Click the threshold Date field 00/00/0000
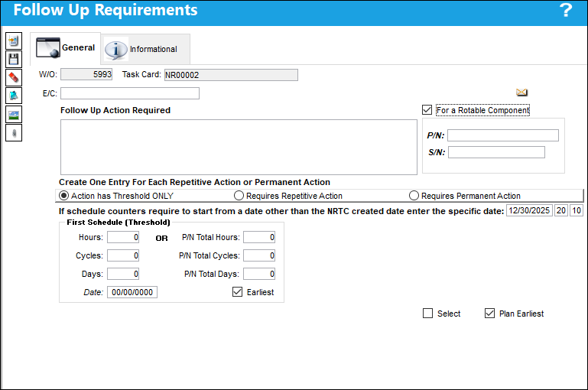Viewport: 588px width, 390px height. click(x=132, y=292)
